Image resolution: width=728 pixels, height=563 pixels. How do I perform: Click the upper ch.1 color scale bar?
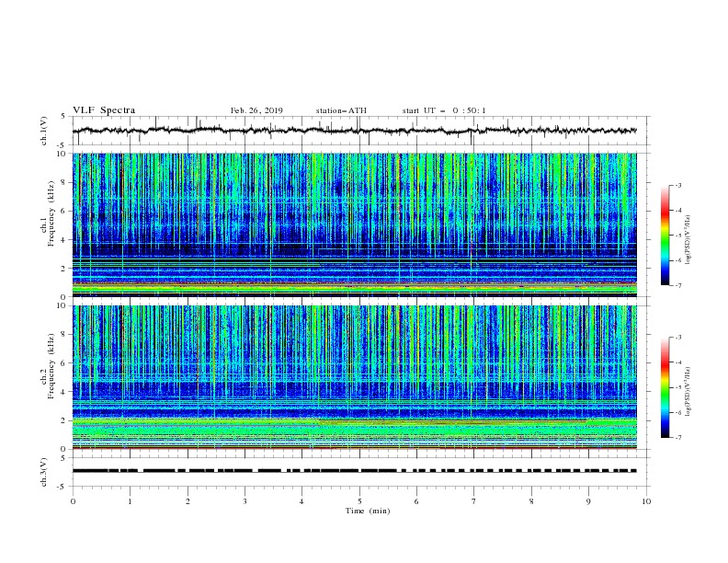[665, 236]
